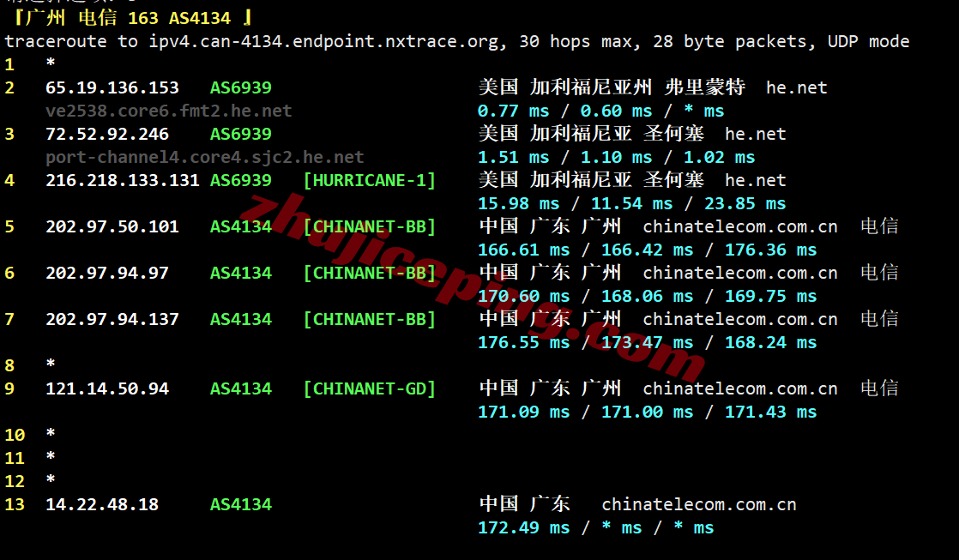
Task: Click the final hop IP 14.22.48.18
Action: [102, 504]
